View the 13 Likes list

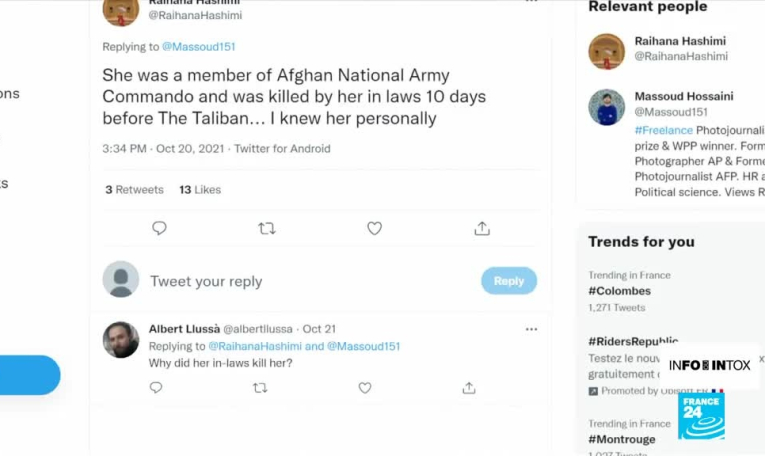click(x=200, y=189)
